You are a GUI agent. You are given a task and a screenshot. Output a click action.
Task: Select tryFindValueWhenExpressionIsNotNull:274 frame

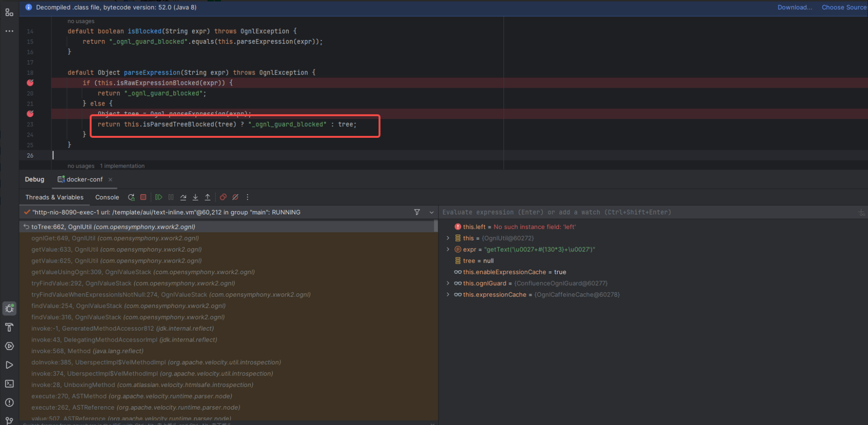coord(226,294)
